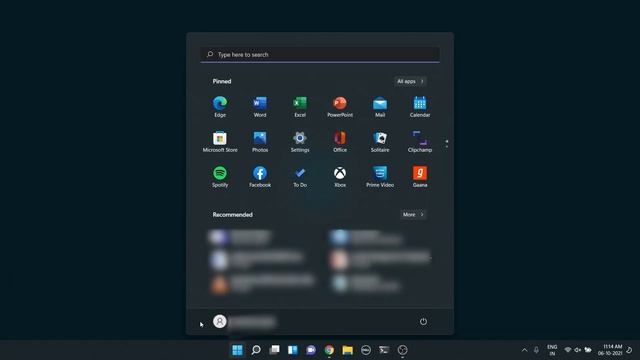
Task: Launch Prime Video from pinned apps
Action: pyautogui.click(x=380, y=177)
